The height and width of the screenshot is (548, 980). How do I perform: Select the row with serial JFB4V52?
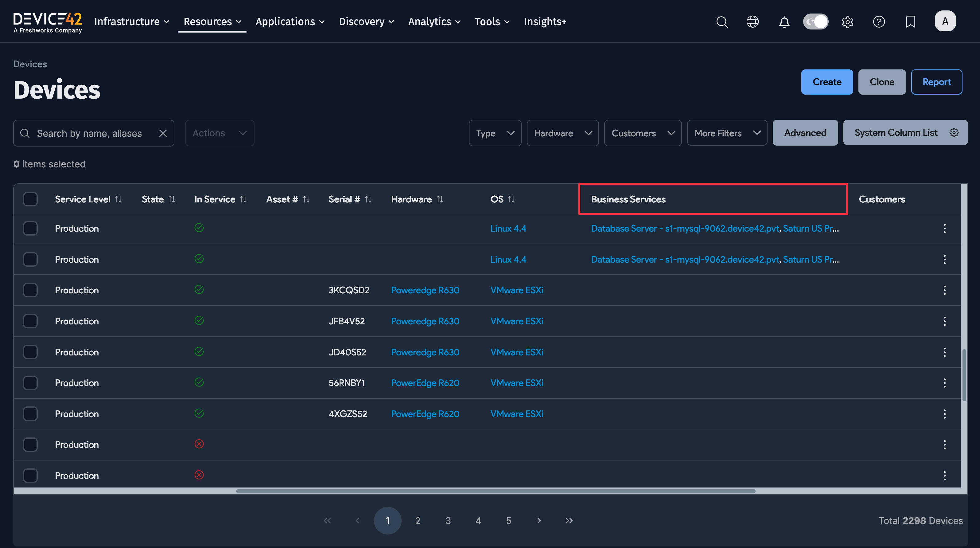pos(30,321)
